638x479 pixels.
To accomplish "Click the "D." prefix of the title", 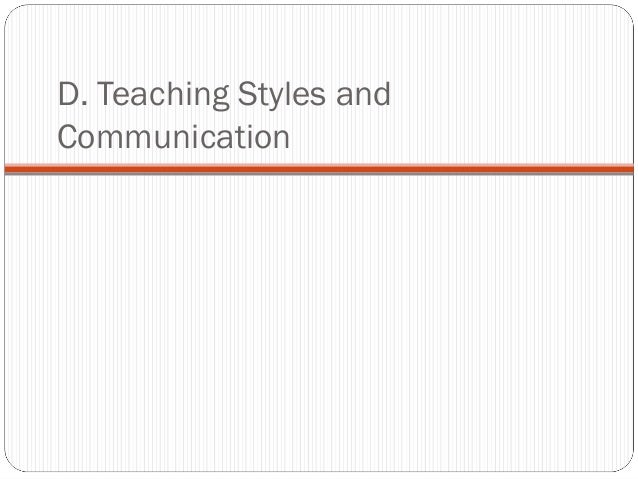I will 73,94.
